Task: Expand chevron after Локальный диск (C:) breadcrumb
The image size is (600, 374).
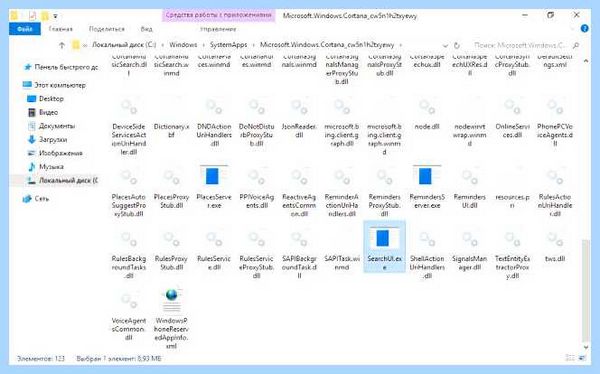Action: point(163,45)
